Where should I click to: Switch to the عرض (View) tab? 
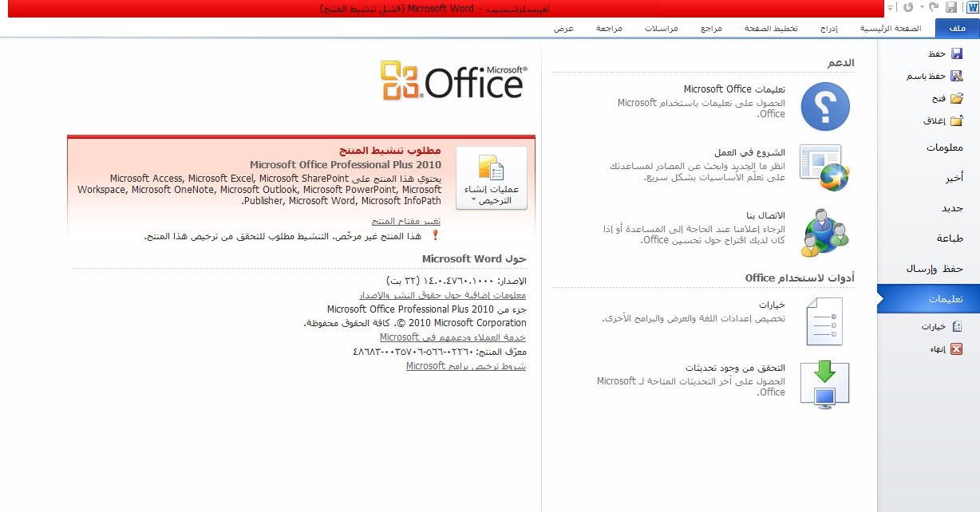[564, 28]
